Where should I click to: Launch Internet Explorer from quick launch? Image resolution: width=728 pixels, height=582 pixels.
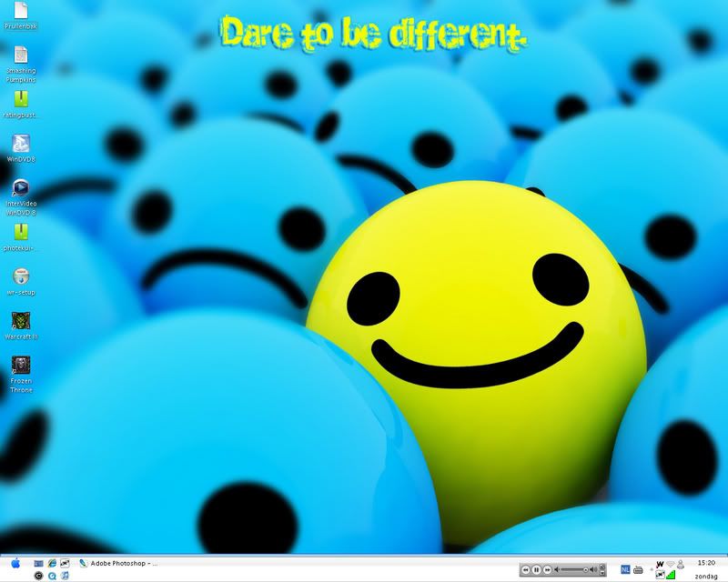(x=52, y=564)
